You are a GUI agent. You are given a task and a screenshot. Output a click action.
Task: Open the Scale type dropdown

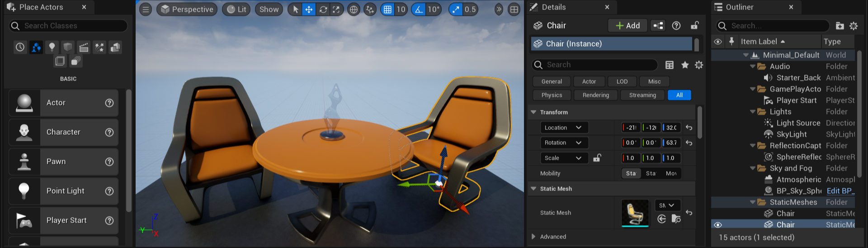[564, 158]
